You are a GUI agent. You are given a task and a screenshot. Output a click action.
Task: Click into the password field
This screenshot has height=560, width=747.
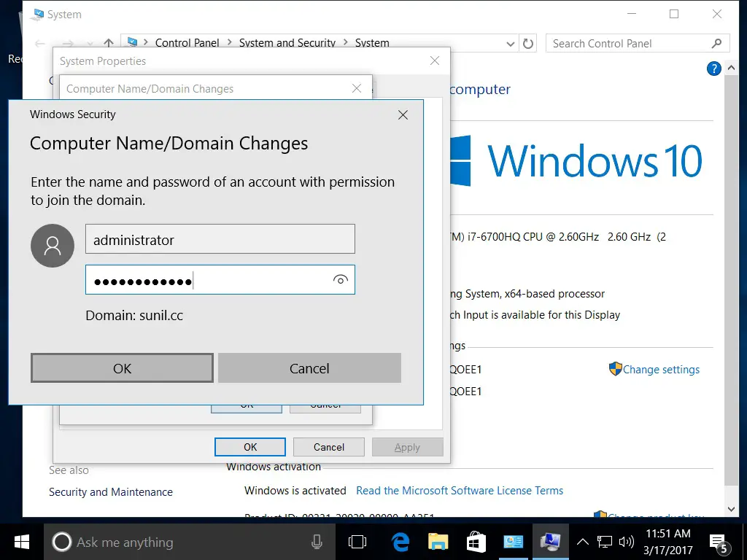[220, 279]
